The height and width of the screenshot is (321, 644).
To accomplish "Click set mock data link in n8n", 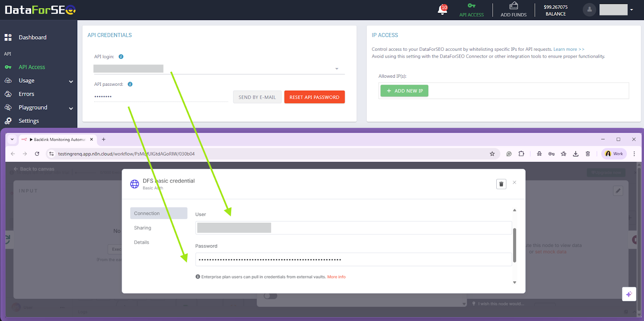I will (x=551, y=252).
